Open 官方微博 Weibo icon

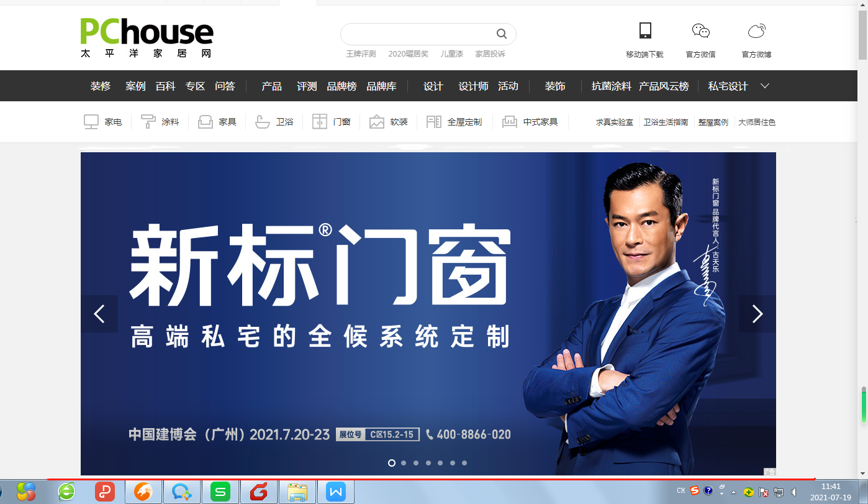[756, 30]
